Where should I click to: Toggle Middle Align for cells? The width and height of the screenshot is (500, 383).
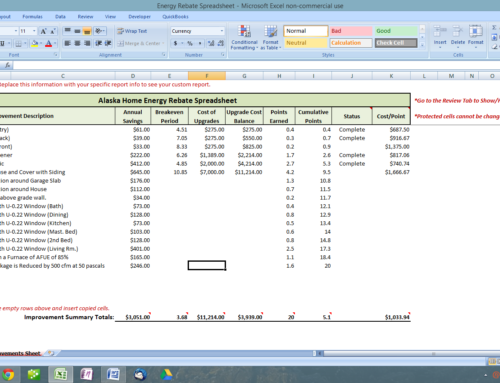tap(77, 31)
